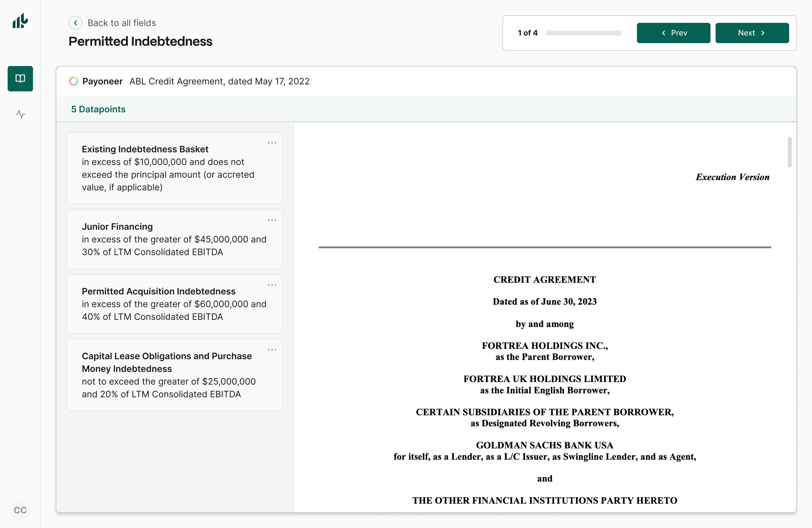
Task: Click the back chevron next to Back to all fields
Action: coord(75,23)
